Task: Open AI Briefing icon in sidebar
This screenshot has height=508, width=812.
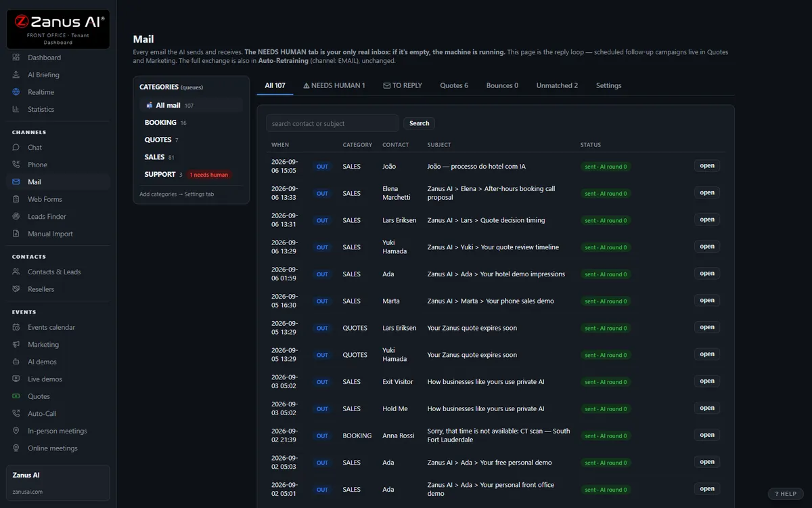Action: click(16, 75)
